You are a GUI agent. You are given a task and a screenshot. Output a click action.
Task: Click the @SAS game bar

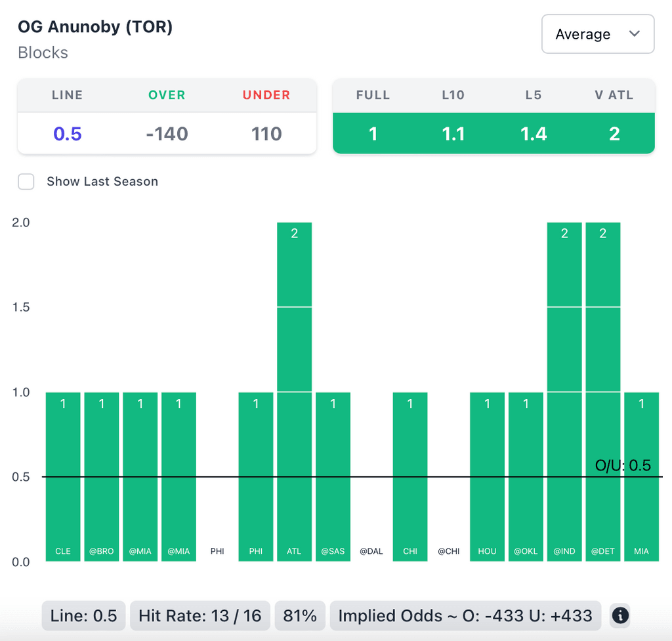point(333,476)
